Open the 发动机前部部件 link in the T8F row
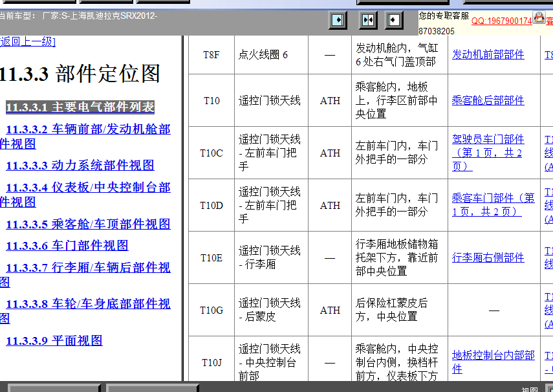Viewport: 553px width, 392px height. click(488, 55)
